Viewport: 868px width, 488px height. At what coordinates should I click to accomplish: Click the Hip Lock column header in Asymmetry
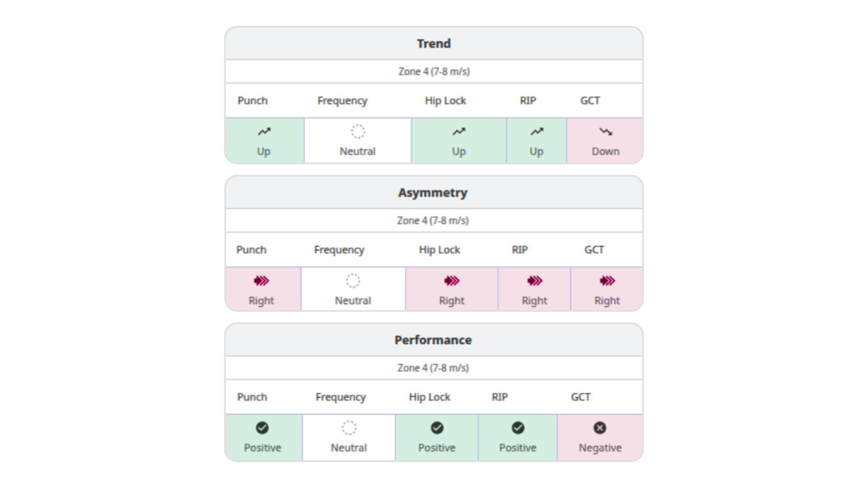439,250
